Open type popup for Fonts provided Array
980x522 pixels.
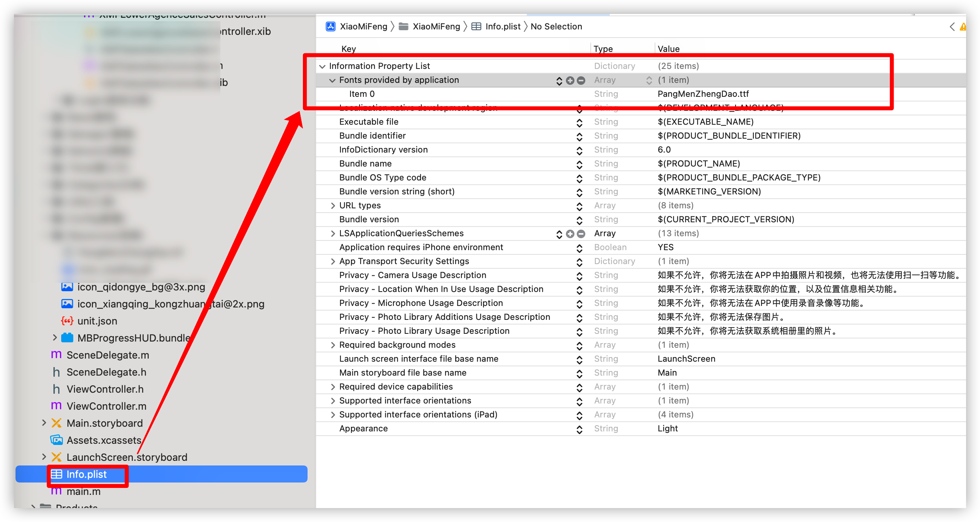point(649,80)
